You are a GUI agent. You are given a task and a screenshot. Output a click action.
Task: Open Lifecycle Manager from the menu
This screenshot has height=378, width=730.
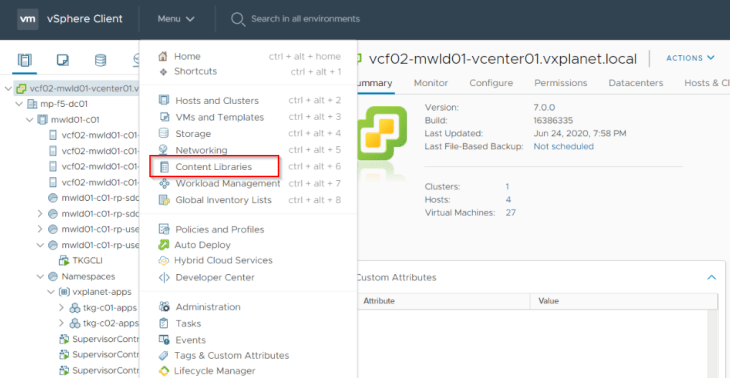pyautogui.click(x=215, y=371)
